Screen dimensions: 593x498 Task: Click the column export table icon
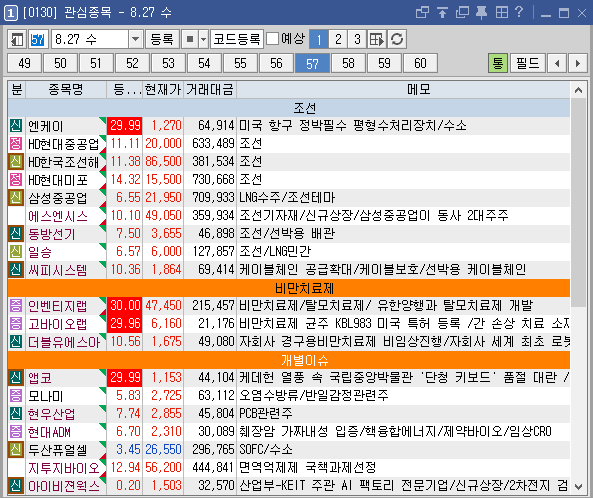(377, 39)
